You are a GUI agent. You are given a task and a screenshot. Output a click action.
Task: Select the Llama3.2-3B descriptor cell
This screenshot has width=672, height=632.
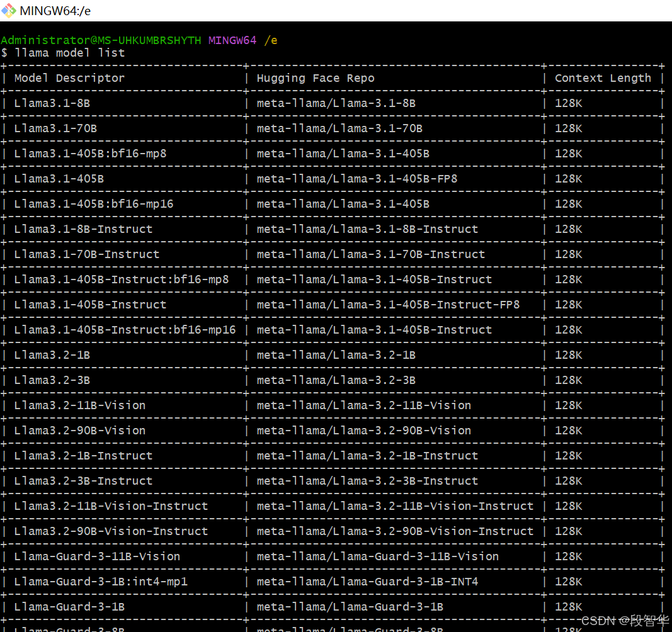[52, 380]
